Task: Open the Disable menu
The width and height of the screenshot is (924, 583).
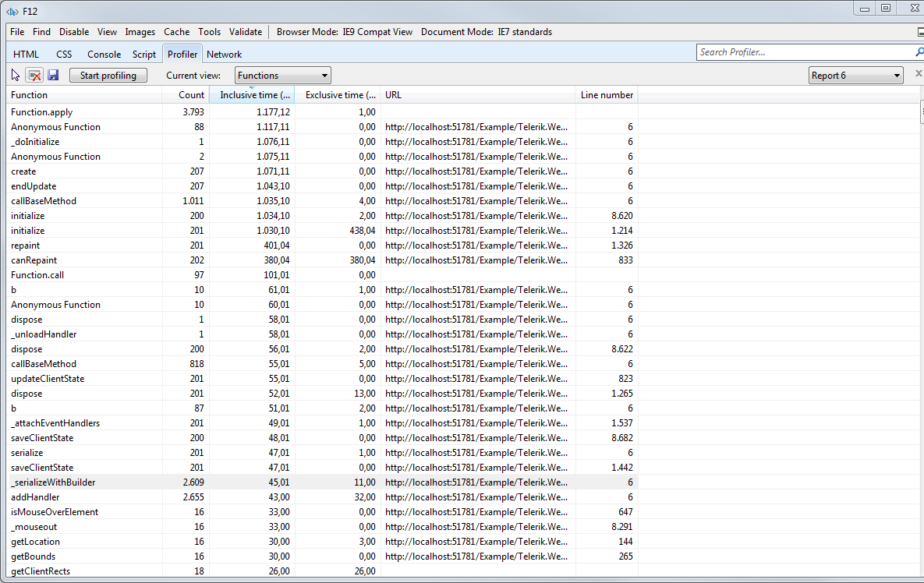Action: coord(73,32)
